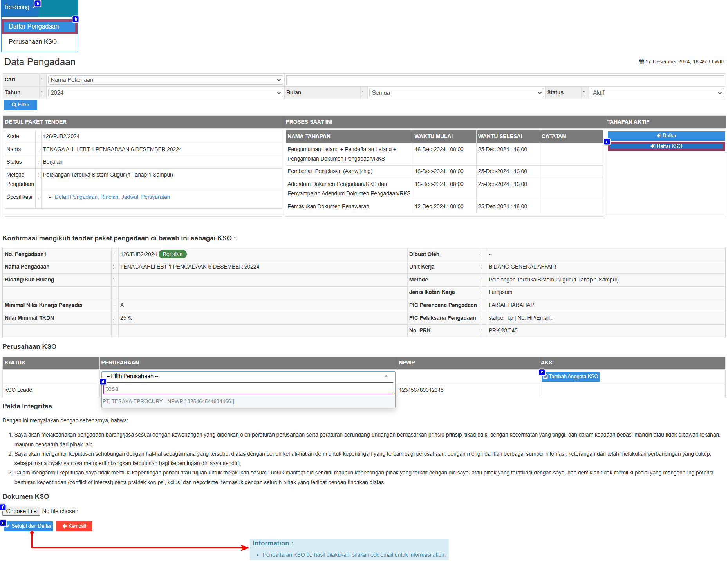Click the company search field containing tesa
The image size is (728, 561).
[248, 389]
